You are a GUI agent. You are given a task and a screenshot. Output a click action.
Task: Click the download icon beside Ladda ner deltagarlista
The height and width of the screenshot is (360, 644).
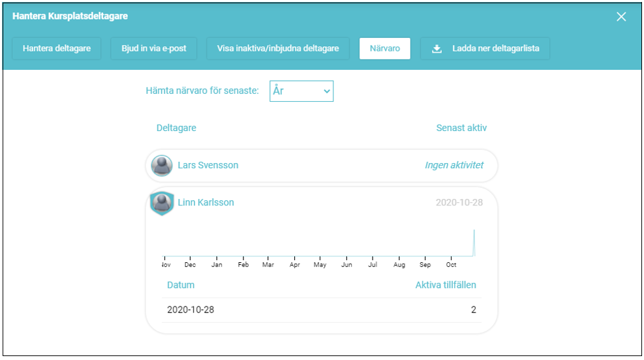[x=437, y=49]
